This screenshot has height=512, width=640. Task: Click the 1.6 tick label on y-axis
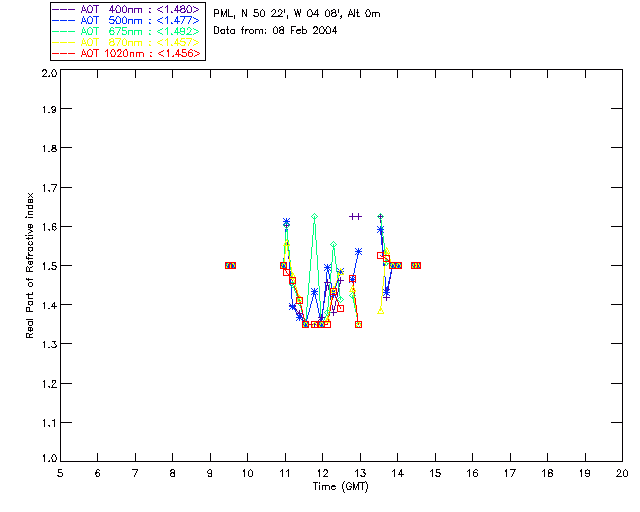click(49, 227)
